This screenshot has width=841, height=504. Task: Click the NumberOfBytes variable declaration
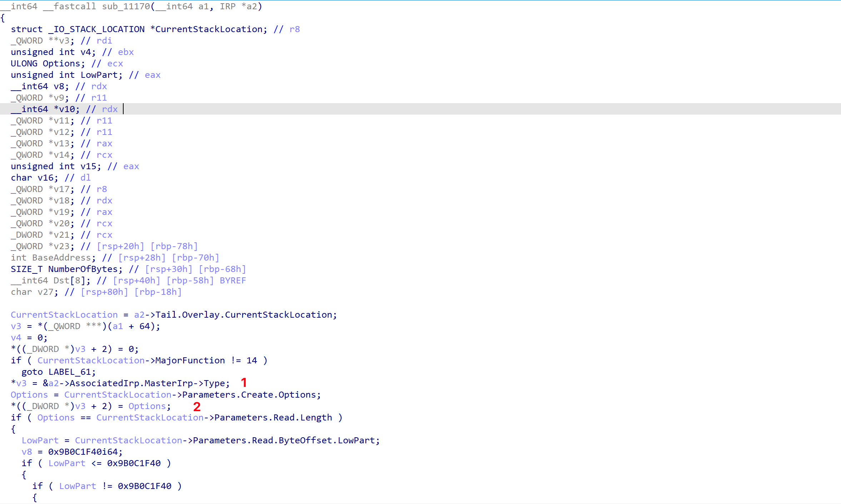click(83, 269)
